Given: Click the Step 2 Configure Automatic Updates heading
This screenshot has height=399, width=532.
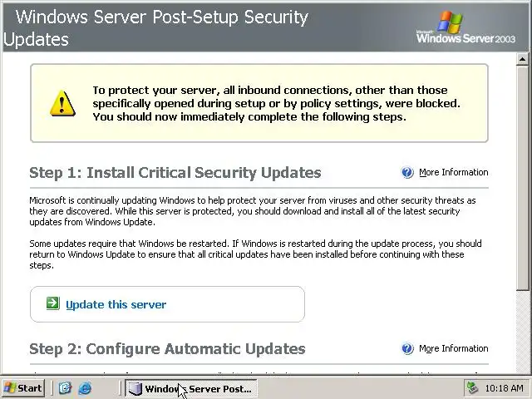Looking at the screenshot, I should click(x=167, y=349).
